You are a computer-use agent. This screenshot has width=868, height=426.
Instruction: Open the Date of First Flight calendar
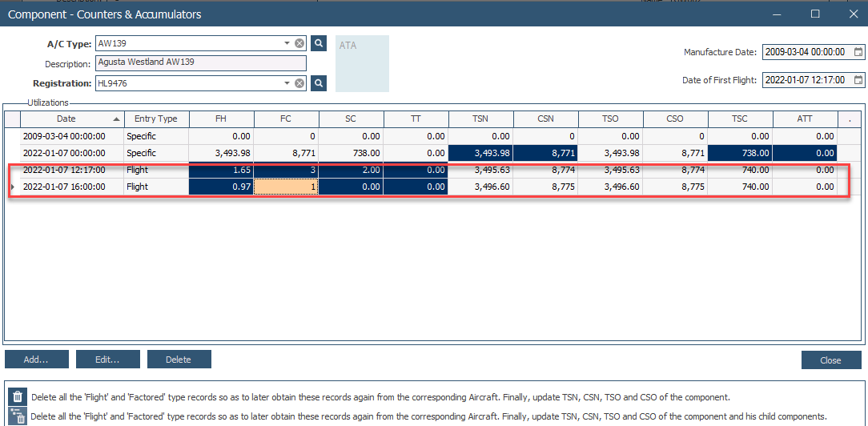tap(858, 80)
